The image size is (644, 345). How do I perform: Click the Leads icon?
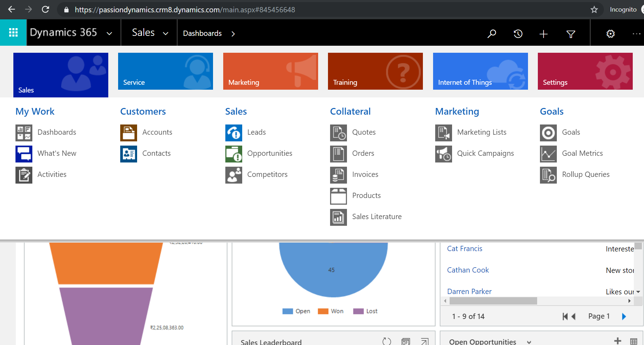tap(234, 133)
